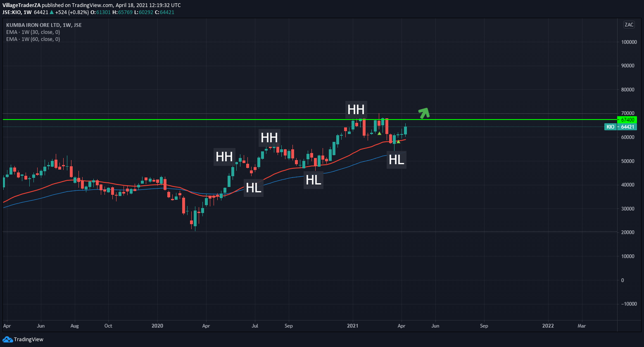Click the 100000 mark on the price scale
The height and width of the screenshot is (347, 644).
click(x=629, y=42)
